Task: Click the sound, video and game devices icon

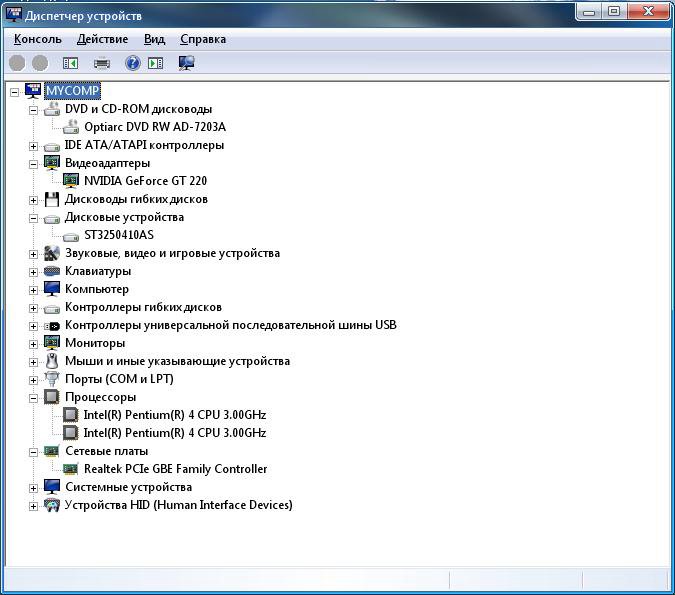Action: 52,253
